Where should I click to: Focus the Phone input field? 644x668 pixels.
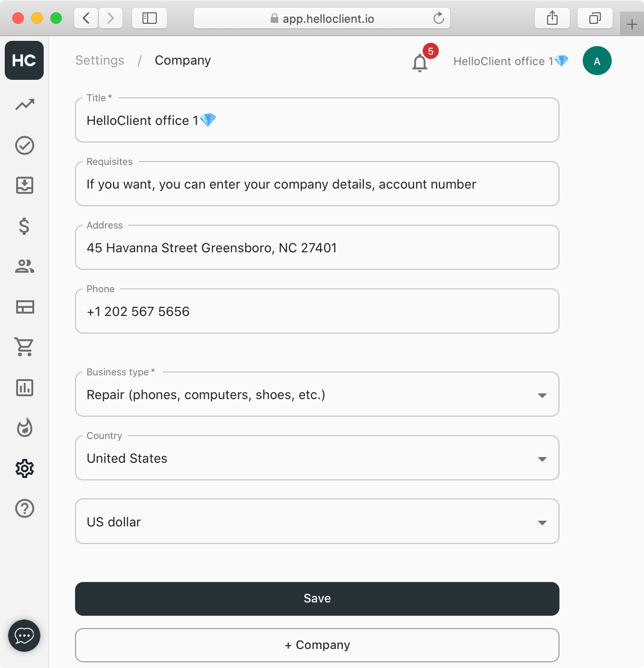coord(317,311)
